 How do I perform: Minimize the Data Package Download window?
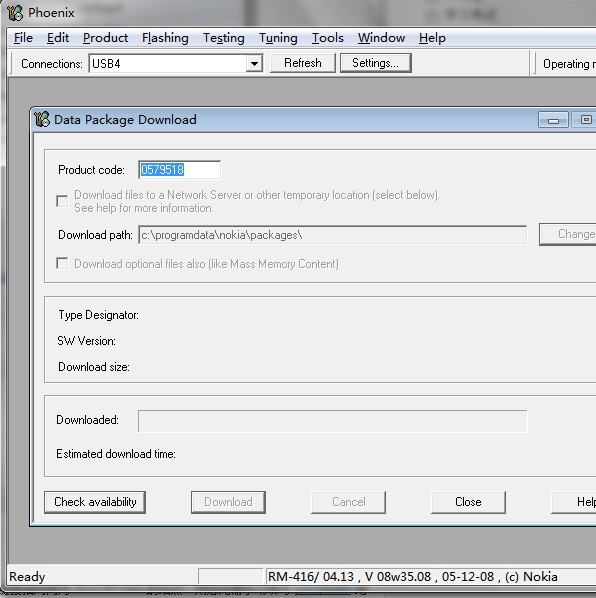553,120
